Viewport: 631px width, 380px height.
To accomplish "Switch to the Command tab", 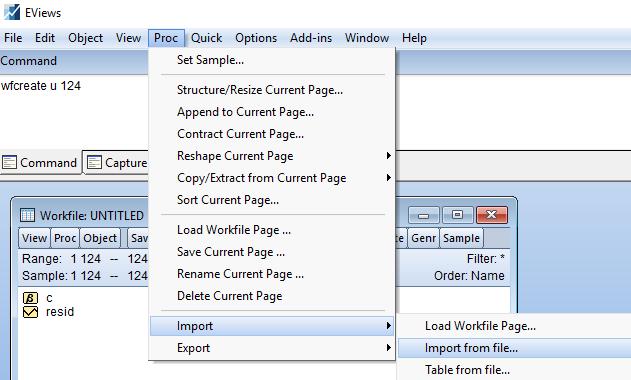I will tap(40, 163).
